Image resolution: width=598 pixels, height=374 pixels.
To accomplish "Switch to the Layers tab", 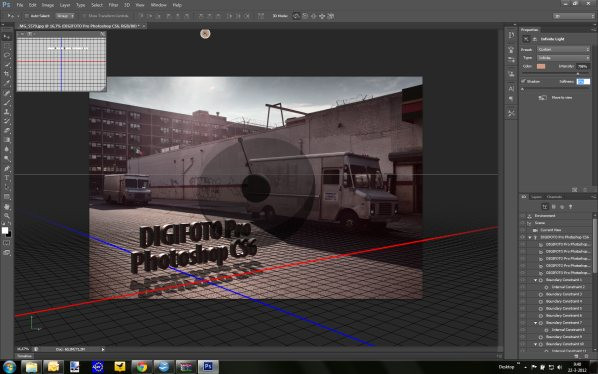I will tap(536, 197).
